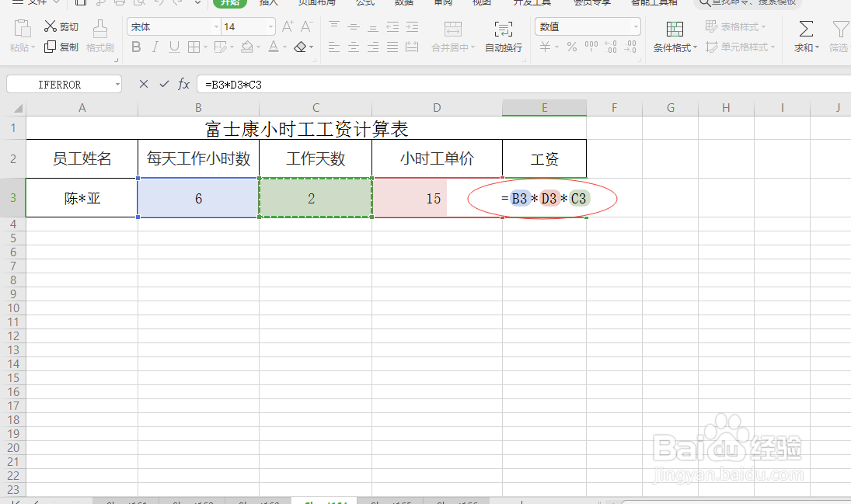Switch to the 插入 ribbon tab
This screenshot has width=851, height=504.
268,4
